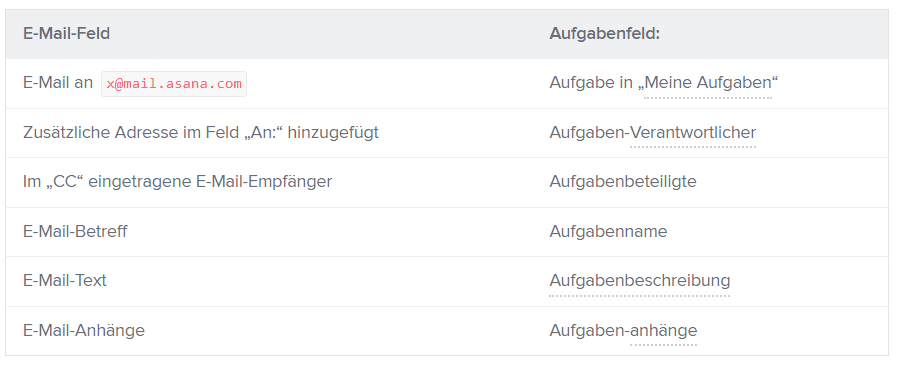This screenshot has height=367, width=906.
Task: Click the word "Aufgaben-" before Verantwortlicher
Action: (x=589, y=132)
